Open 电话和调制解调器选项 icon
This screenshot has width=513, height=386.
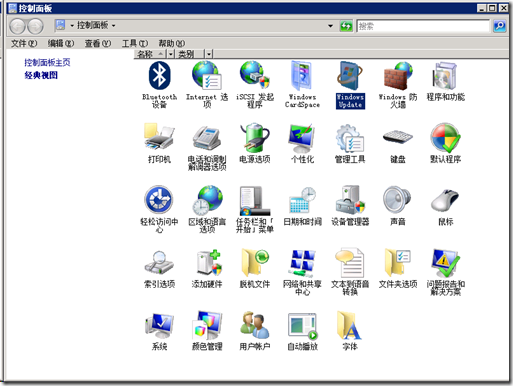pos(207,147)
